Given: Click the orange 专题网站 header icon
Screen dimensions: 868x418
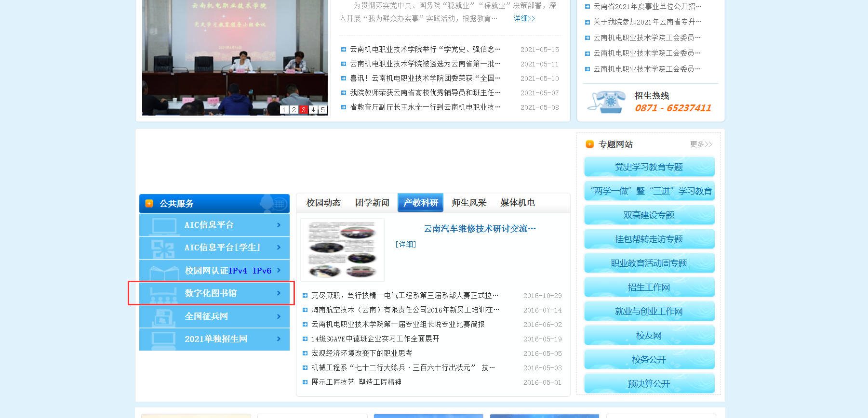Looking at the screenshot, I should 589,144.
